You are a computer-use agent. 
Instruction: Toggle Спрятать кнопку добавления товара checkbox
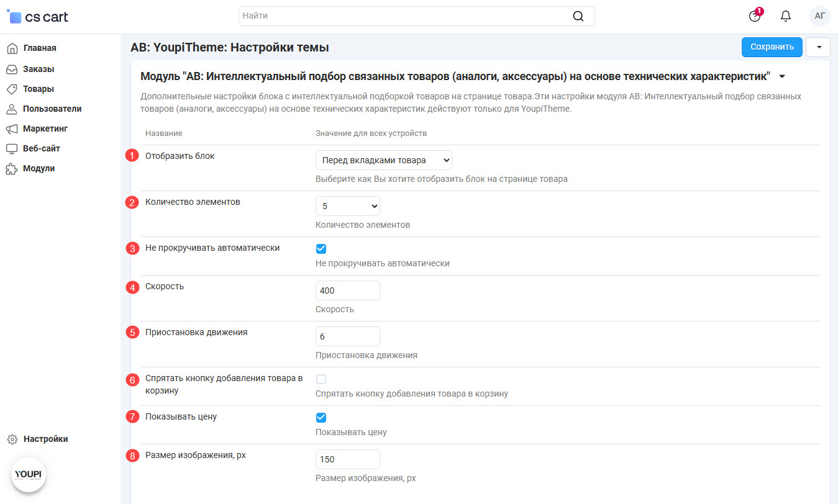tap(321, 379)
